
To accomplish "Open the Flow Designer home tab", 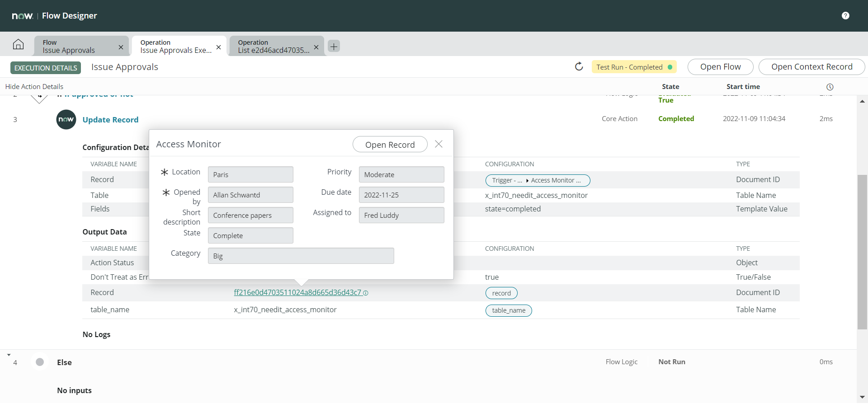I will click(x=18, y=44).
